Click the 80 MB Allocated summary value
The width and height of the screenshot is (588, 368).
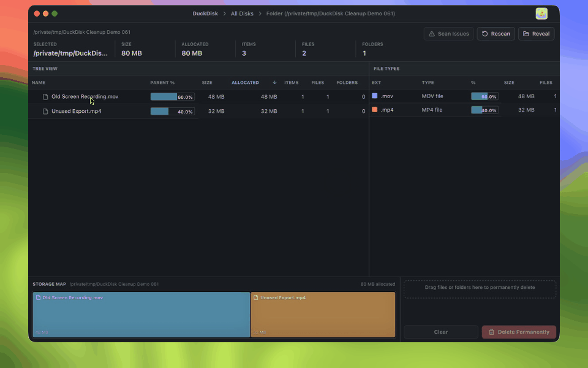[x=192, y=53]
